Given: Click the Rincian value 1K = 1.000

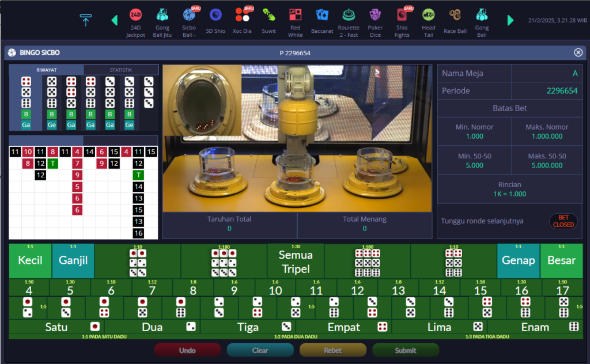Looking at the screenshot, I should coord(510,194).
